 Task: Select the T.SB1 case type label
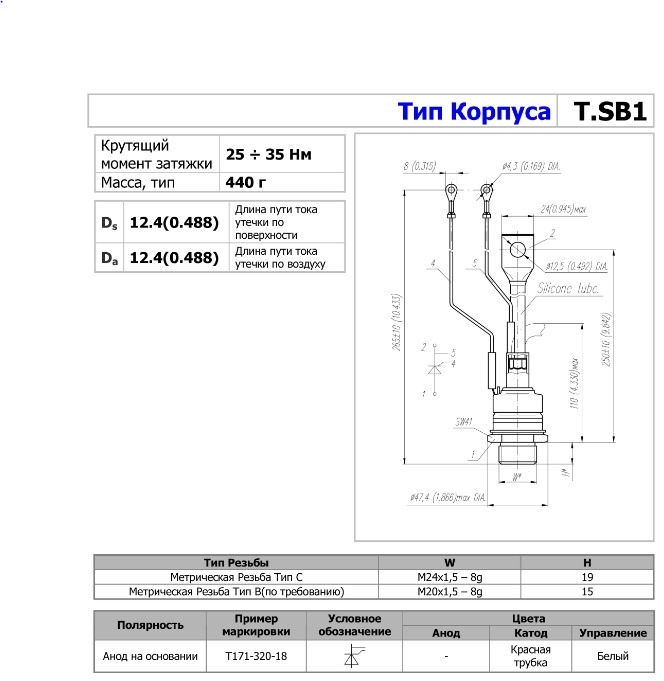(610, 111)
